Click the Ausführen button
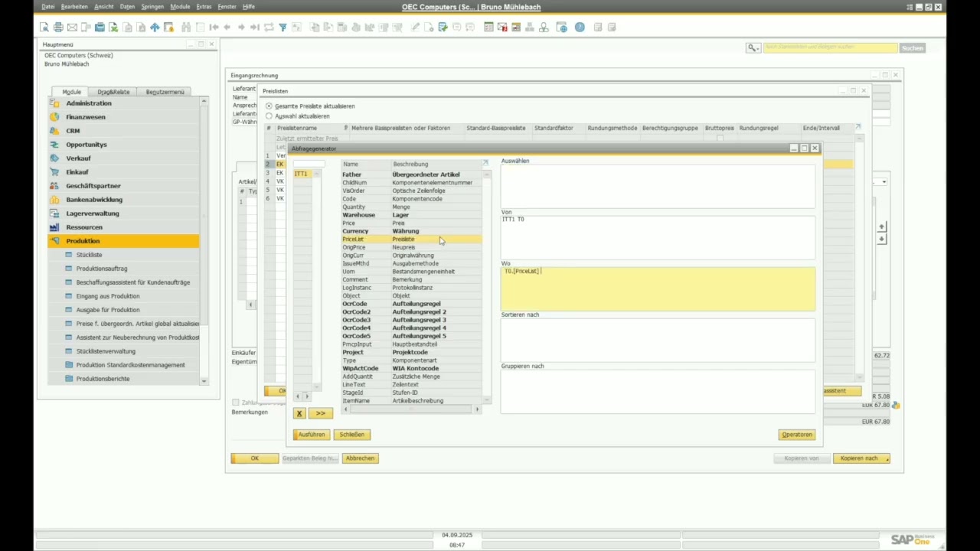The image size is (980, 551). point(311,435)
